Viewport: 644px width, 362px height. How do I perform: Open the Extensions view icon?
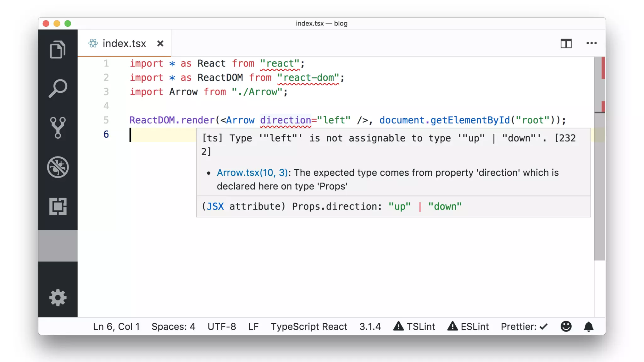click(58, 206)
